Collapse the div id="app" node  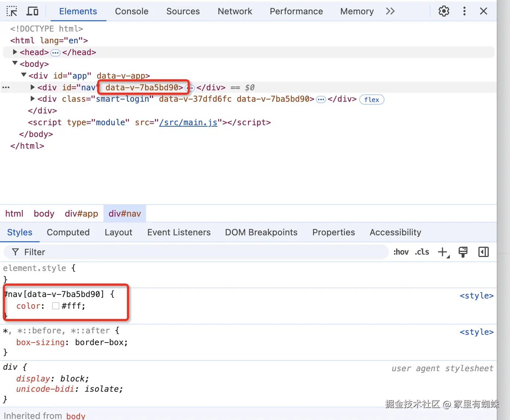(24, 75)
